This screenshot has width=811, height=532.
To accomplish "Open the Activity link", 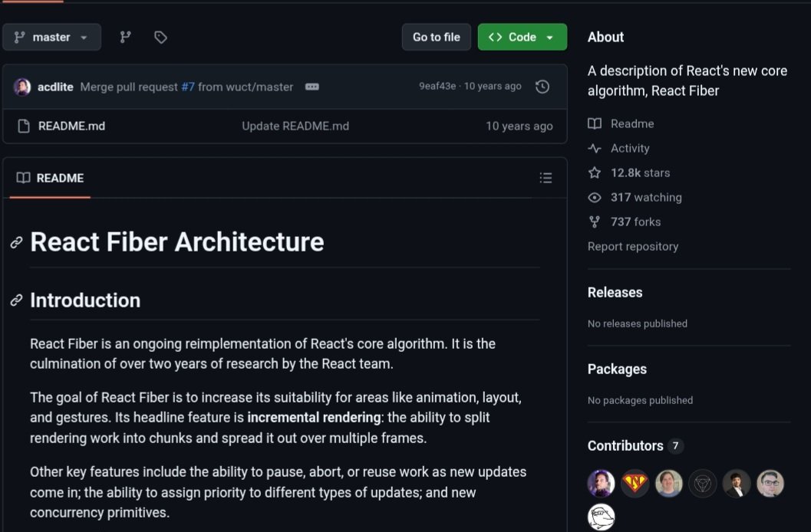I will click(630, 148).
